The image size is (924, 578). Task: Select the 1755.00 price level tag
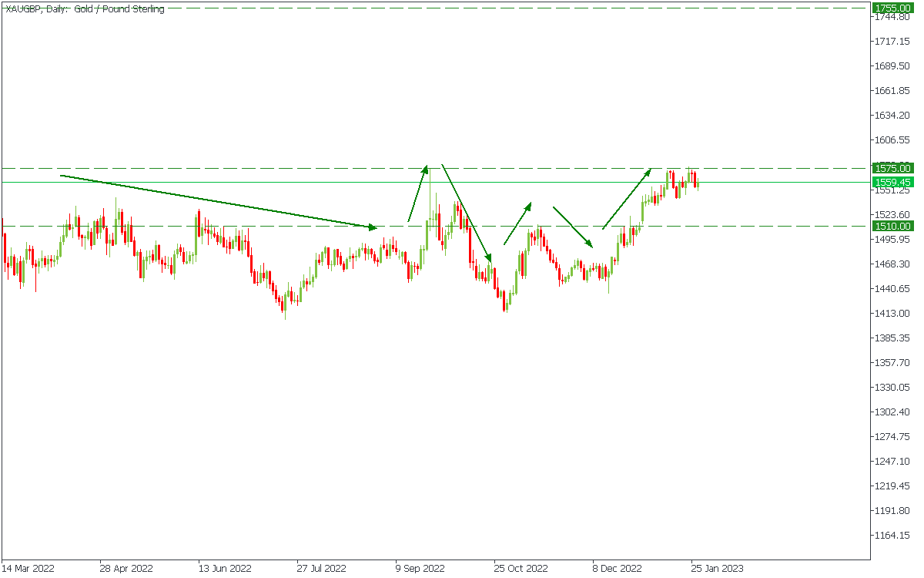[893, 8]
